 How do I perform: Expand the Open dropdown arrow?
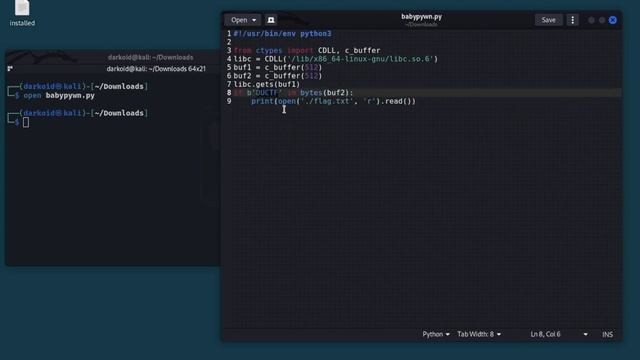(x=254, y=20)
